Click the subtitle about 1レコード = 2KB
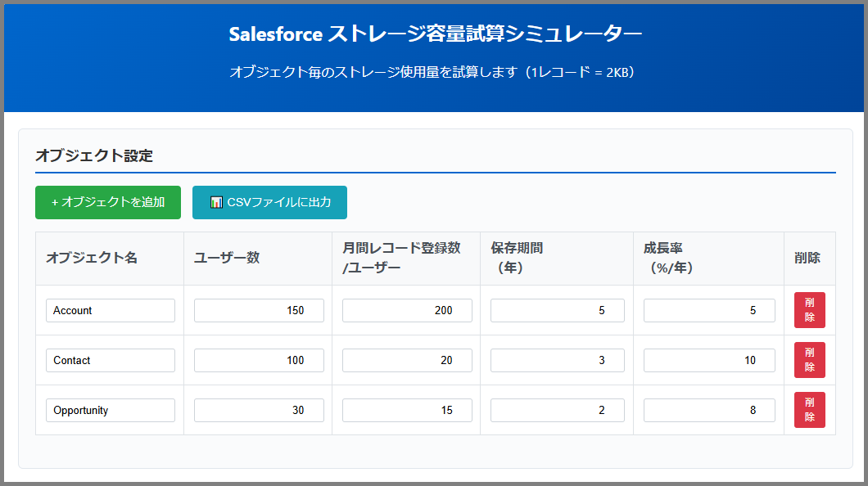Image resolution: width=868 pixels, height=486 pixels. [x=432, y=73]
